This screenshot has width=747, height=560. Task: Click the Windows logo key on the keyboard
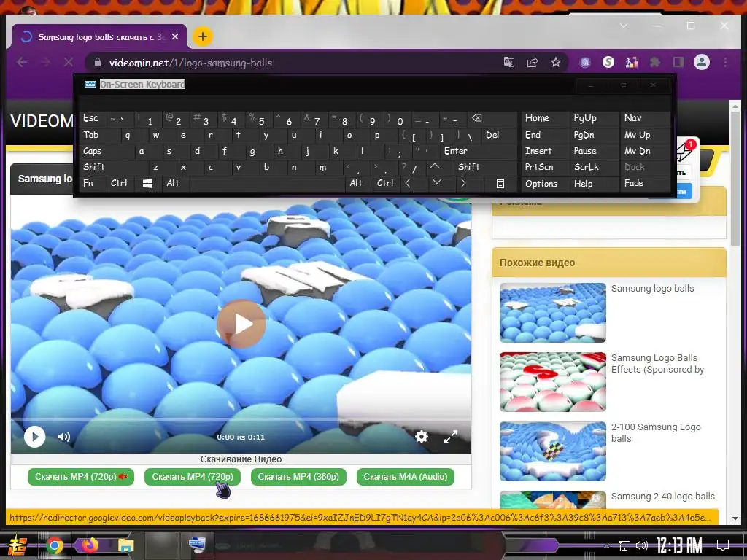click(147, 183)
